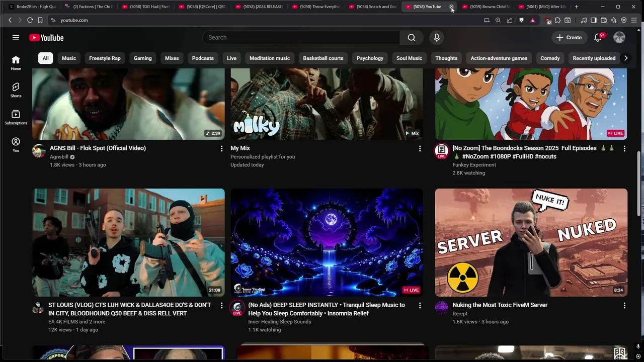Bookmark this page in the toolbar

tap(40, 20)
